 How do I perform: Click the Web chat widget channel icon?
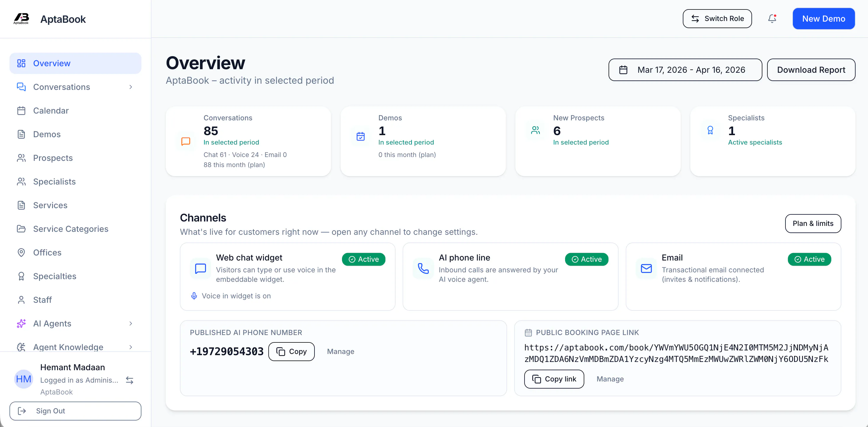pyautogui.click(x=201, y=269)
